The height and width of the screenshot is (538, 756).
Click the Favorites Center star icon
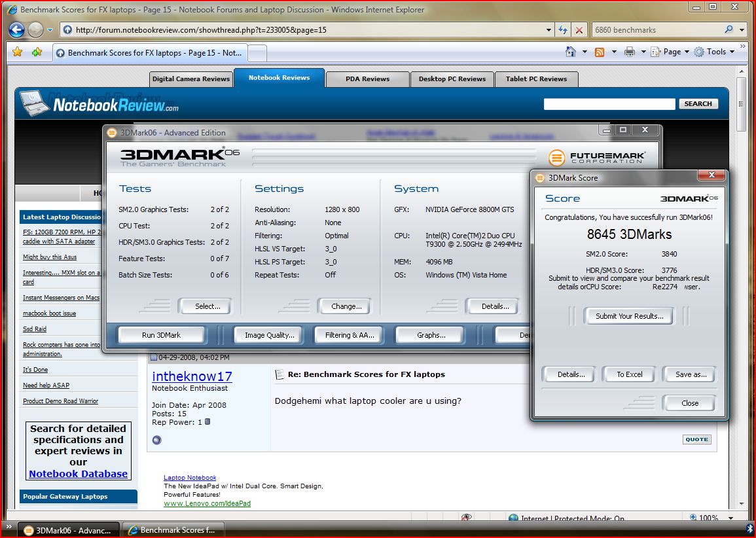(18, 52)
